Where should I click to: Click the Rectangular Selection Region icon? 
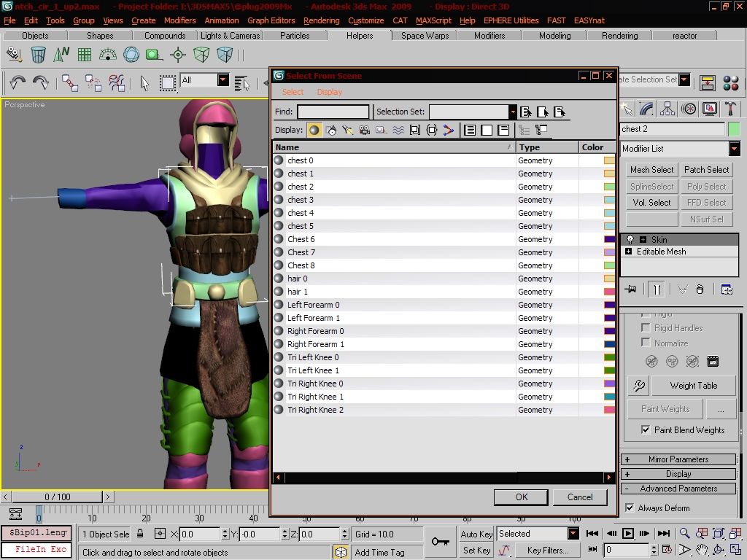pos(167,83)
